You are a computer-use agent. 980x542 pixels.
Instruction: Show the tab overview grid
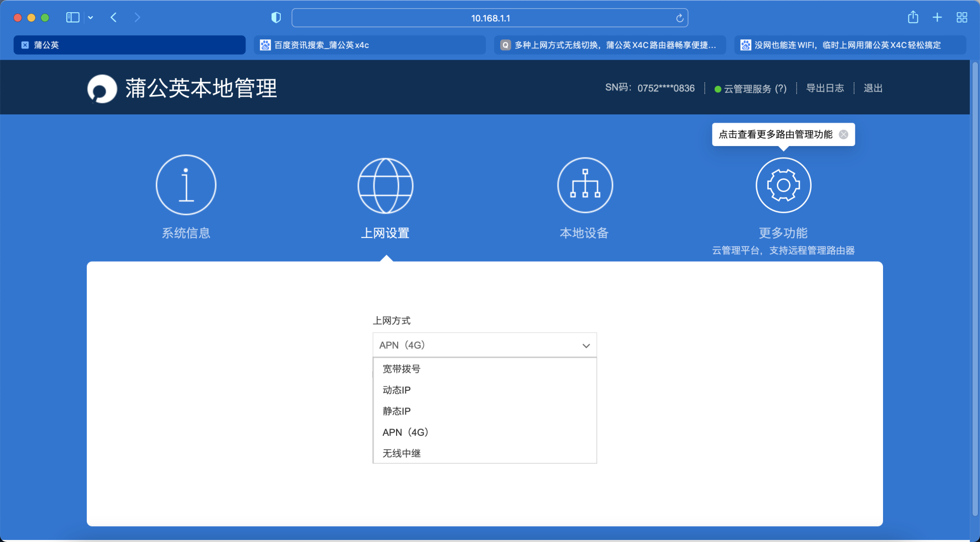click(962, 17)
